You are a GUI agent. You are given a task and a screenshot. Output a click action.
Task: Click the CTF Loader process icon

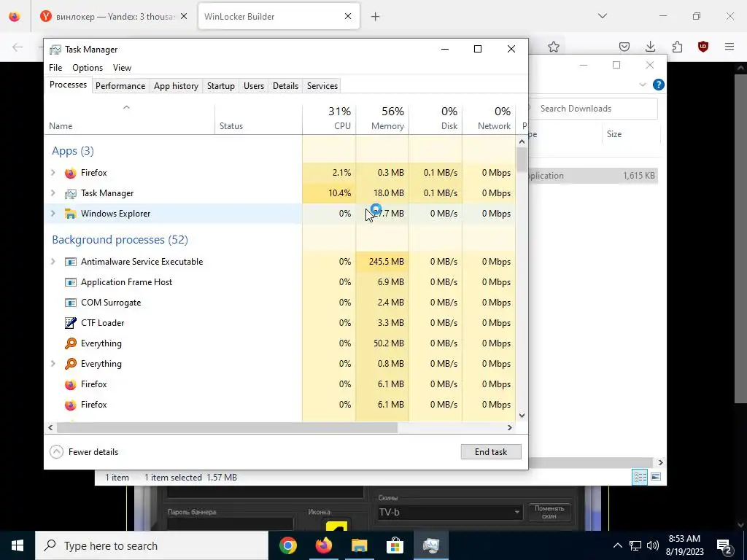click(x=71, y=323)
